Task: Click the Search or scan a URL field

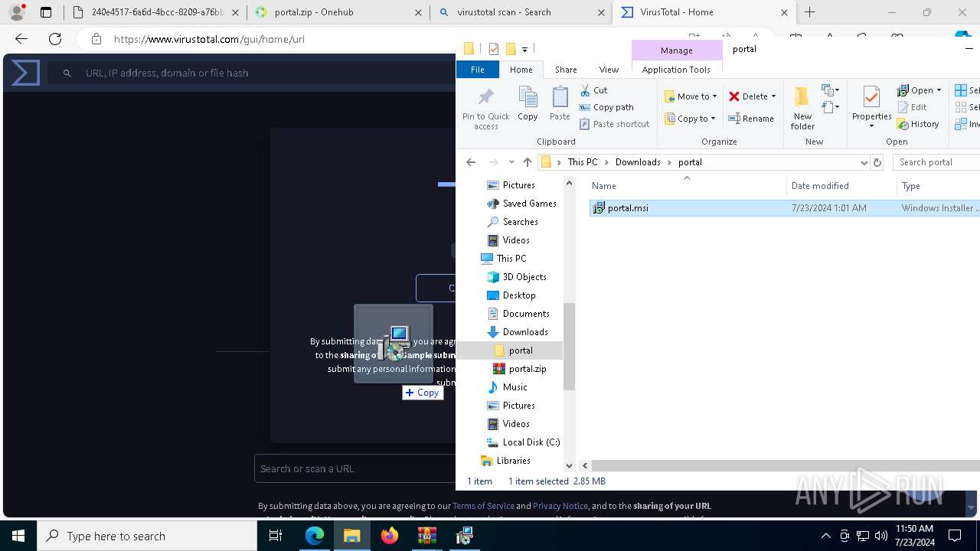Action: [x=355, y=468]
